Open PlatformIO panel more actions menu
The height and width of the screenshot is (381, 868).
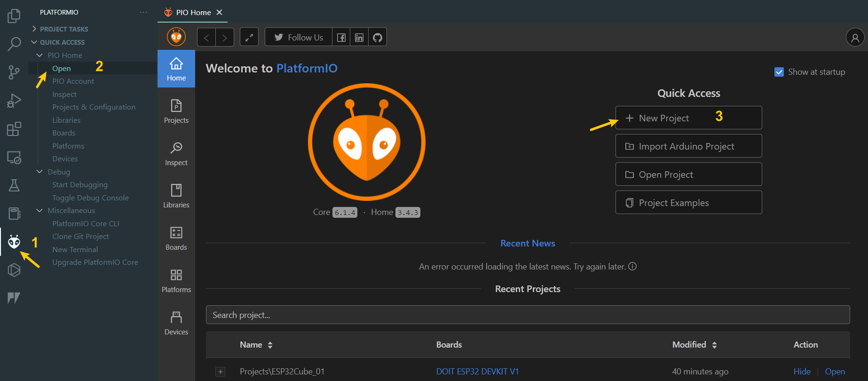coord(143,12)
